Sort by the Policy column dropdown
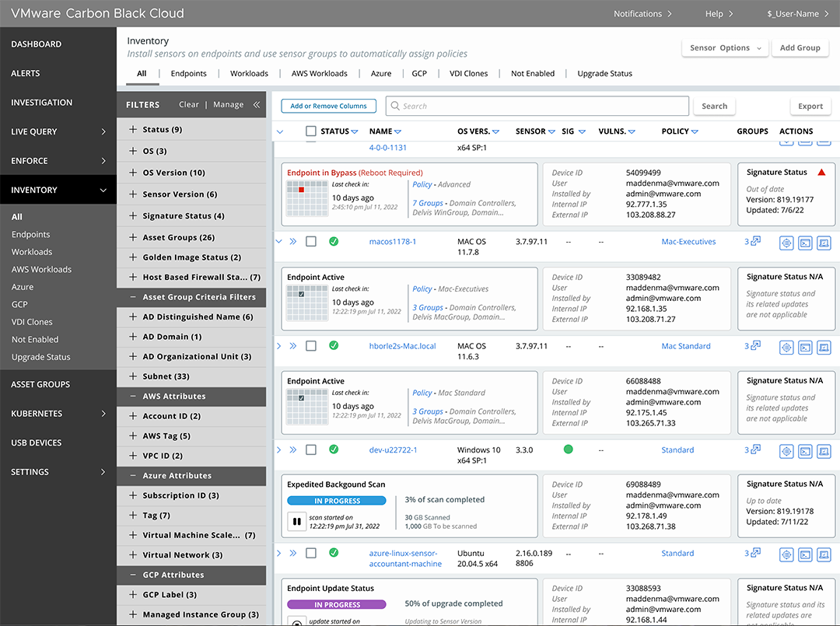The height and width of the screenshot is (626, 840). click(695, 131)
